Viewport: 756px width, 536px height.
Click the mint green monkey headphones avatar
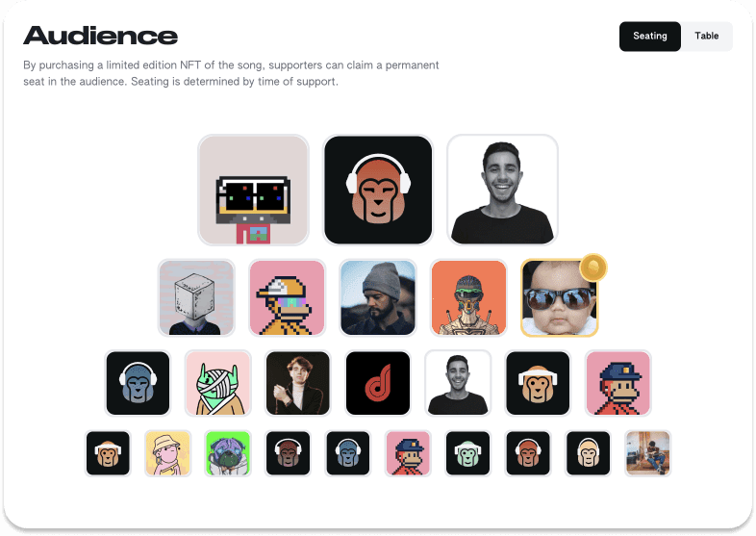click(x=467, y=453)
